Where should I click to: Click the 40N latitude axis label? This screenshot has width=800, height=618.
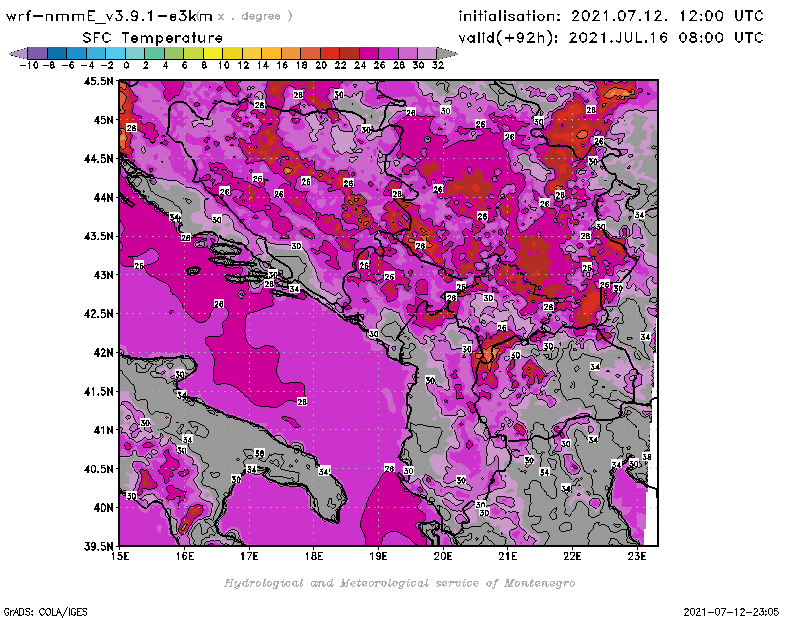(104, 508)
